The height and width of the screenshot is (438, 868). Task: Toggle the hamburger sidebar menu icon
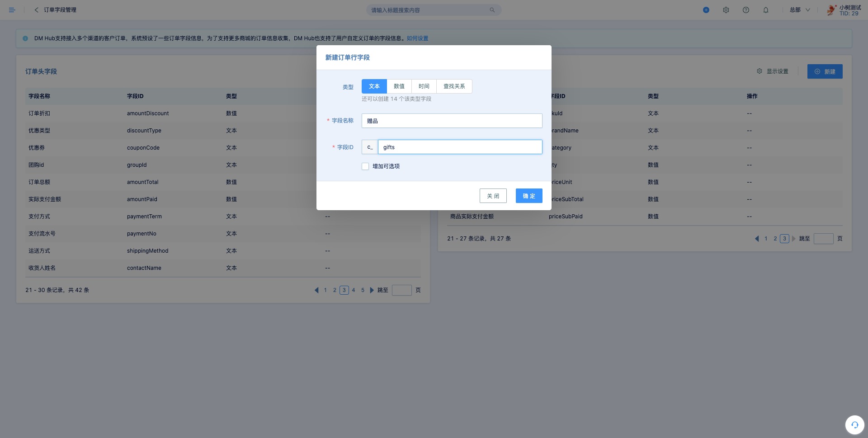pyautogui.click(x=12, y=10)
